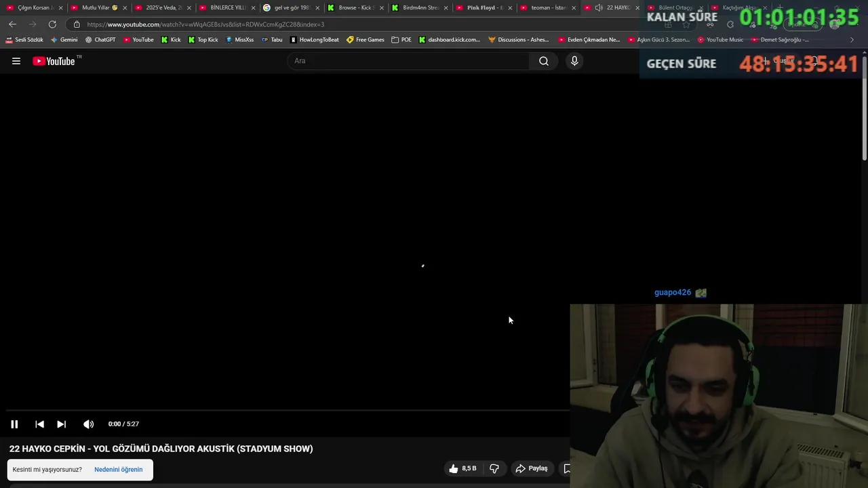This screenshot has width=868, height=488.
Task: Reload the current page
Action: point(52,24)
